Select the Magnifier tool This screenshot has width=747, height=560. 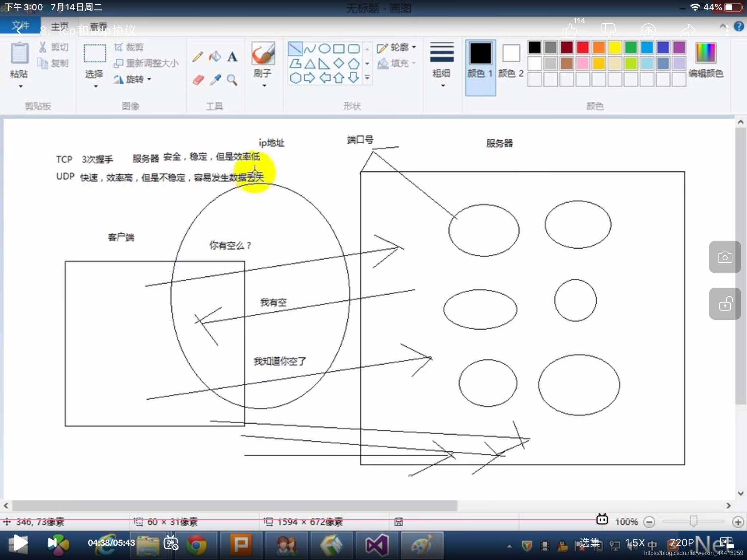pyautogui.click(x=232, y=79)
